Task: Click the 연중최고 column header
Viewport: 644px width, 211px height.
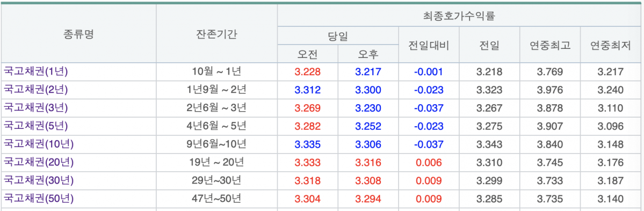Action: point(550,45)
